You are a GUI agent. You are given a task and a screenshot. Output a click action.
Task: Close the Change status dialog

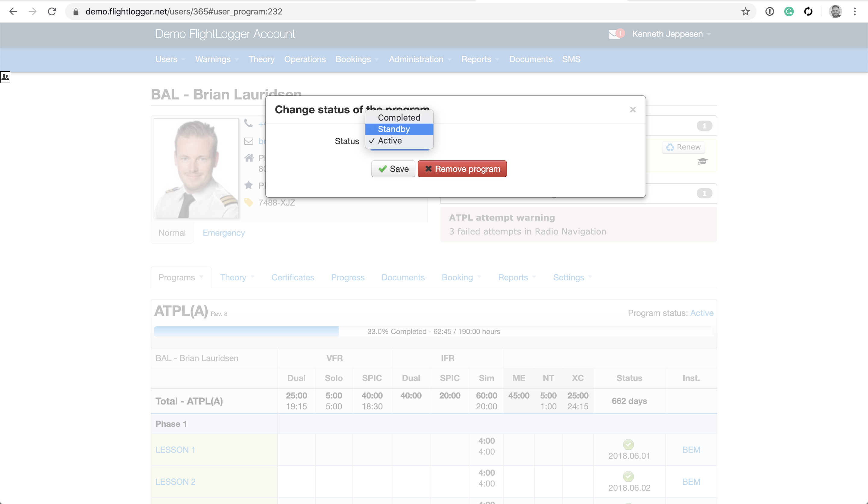(633, 109)
